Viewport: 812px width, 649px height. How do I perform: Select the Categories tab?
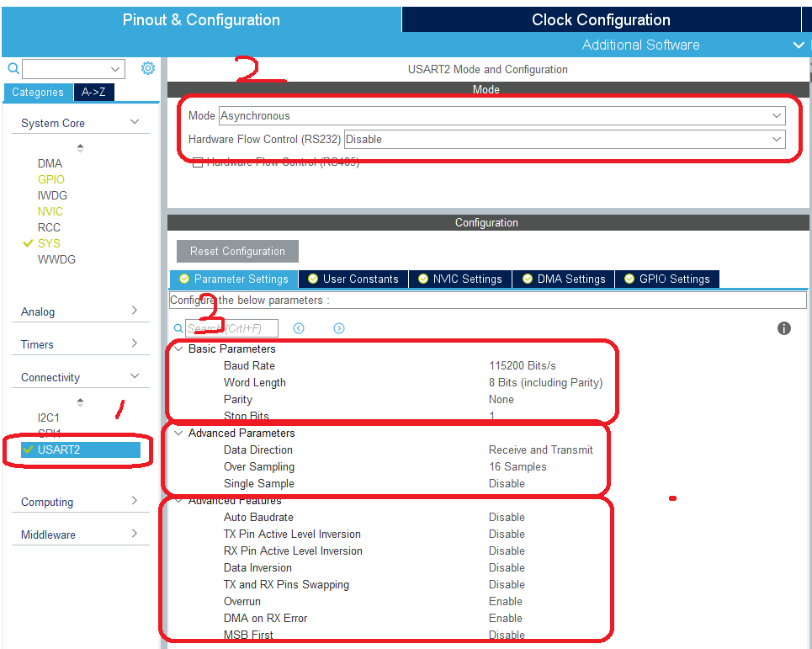click(x=38, y=93)
